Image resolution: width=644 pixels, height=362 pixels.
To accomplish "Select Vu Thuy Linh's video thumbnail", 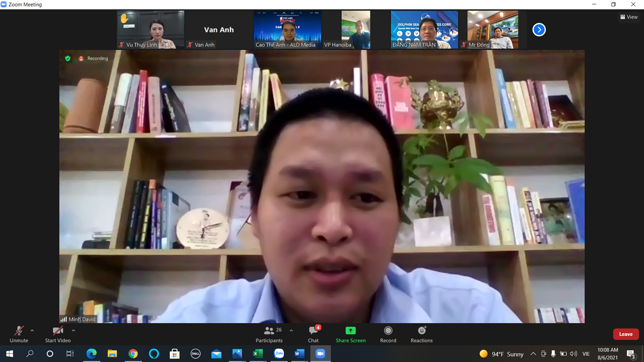I will pos(150,29).
